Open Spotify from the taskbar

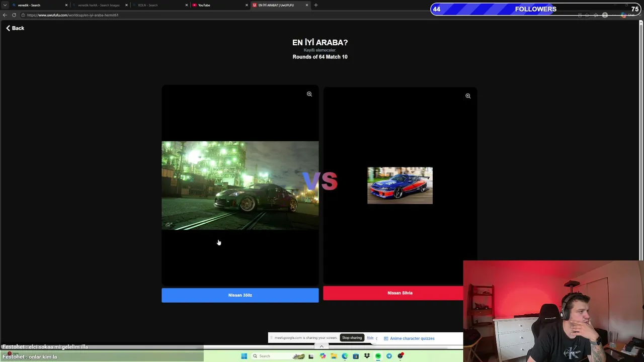tap(378, 356)
